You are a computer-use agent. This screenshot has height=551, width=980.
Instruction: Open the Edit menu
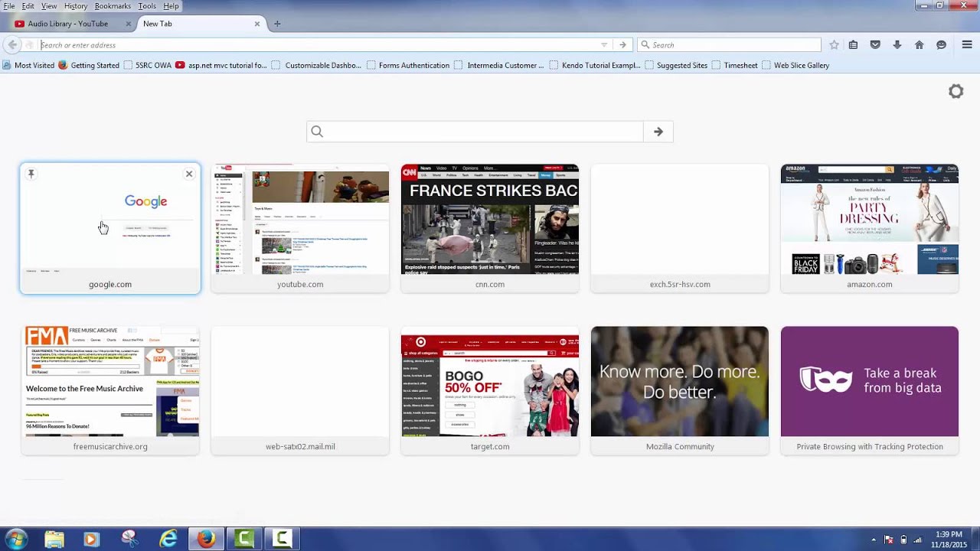point(28,6)
